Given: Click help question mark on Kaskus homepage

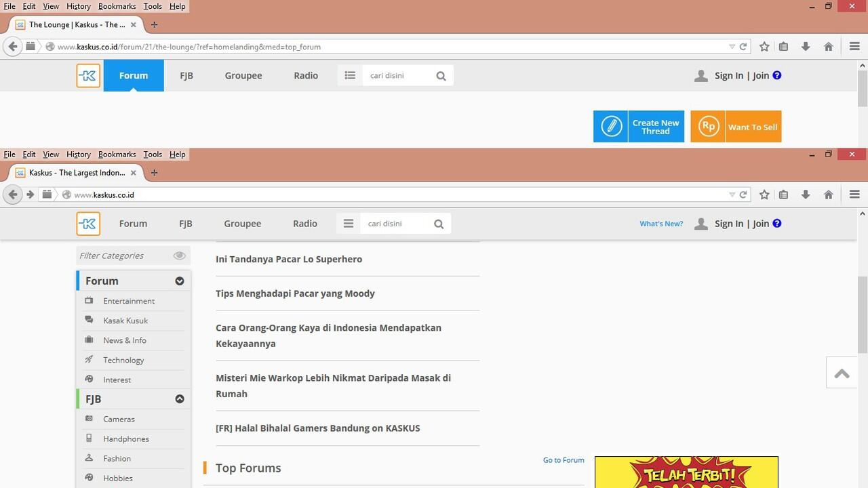Looking at the screenshot, I should pyautogui.click(x=777, y=224).
